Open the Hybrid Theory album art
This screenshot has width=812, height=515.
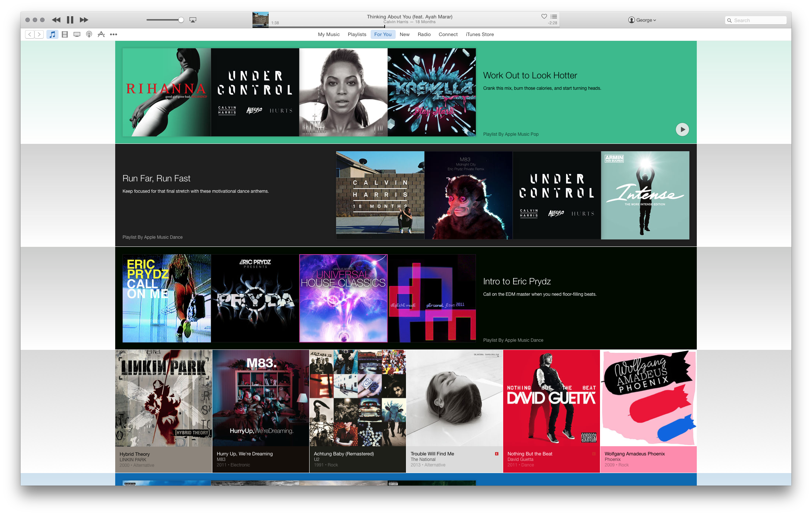click(x=164, y=398)
